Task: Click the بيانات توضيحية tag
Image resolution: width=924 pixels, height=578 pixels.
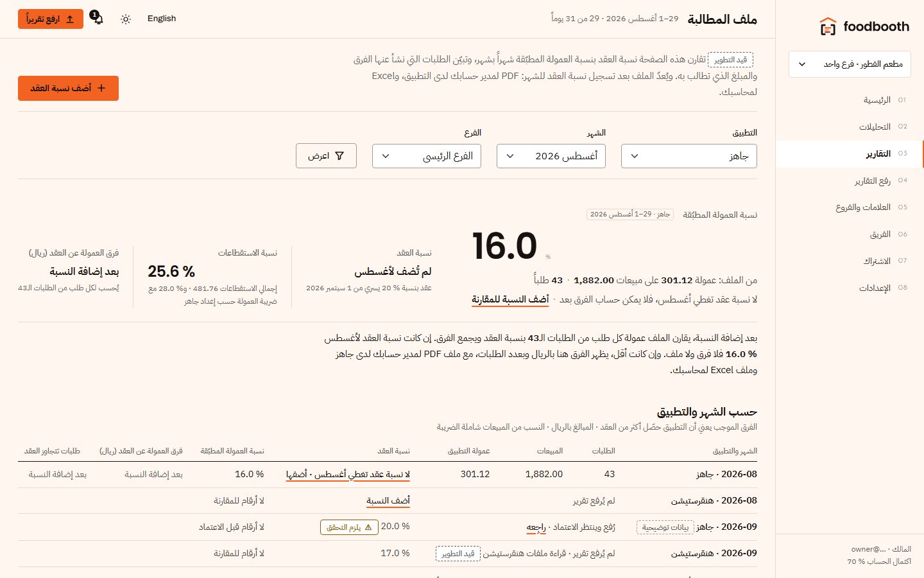Action: (x=665, y=527)
